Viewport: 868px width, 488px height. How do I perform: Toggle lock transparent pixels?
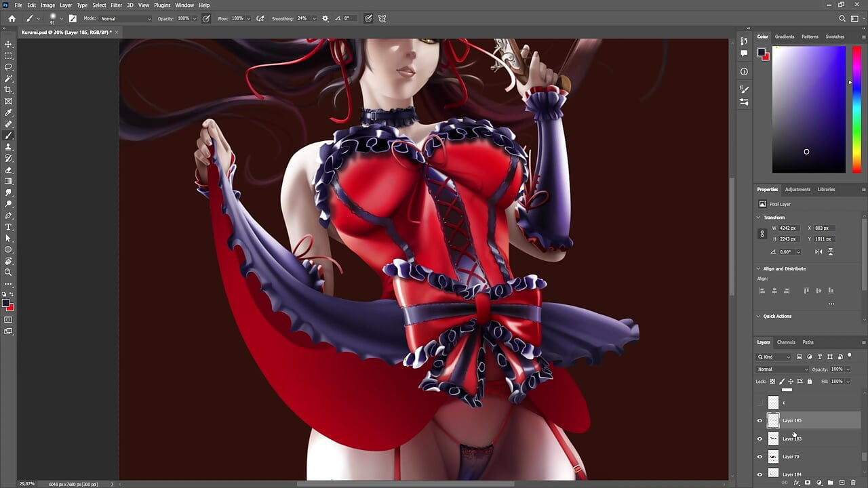click(772, 382)
